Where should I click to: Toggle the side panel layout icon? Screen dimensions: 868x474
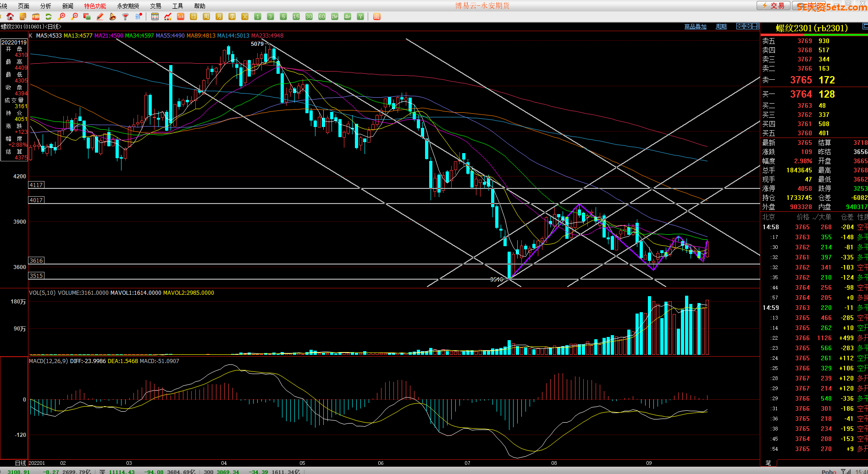756,26
